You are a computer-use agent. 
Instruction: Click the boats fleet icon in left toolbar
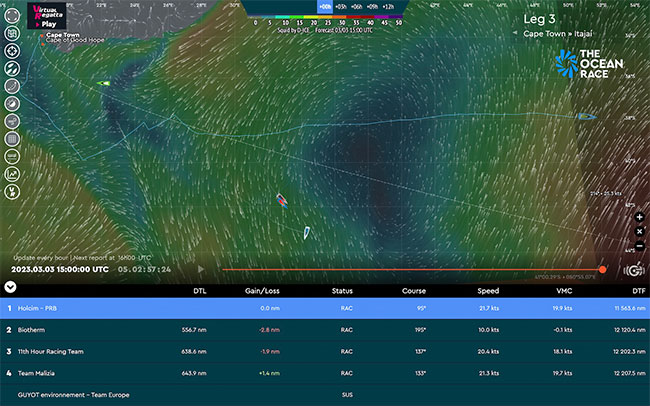click(x=12, y=68)
